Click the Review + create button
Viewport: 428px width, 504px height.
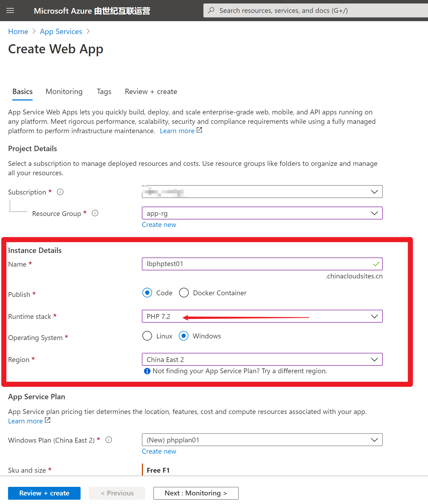coord(44,493)
